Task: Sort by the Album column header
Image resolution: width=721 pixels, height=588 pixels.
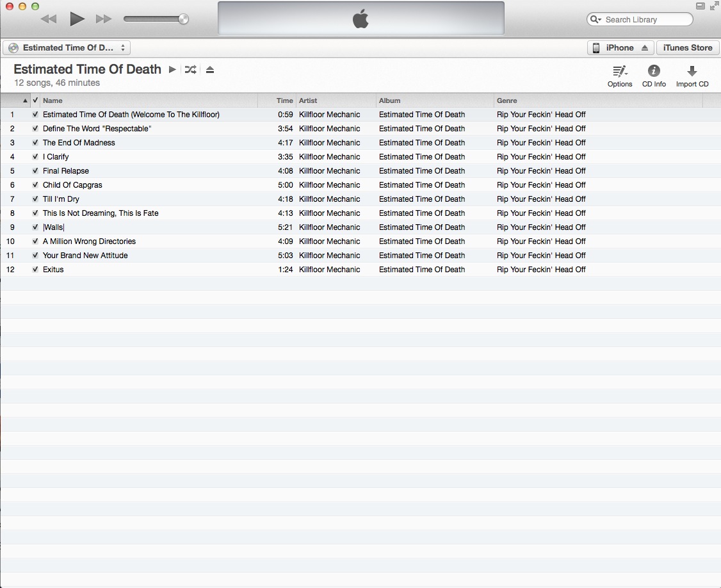Action: [x=435, y=101]
